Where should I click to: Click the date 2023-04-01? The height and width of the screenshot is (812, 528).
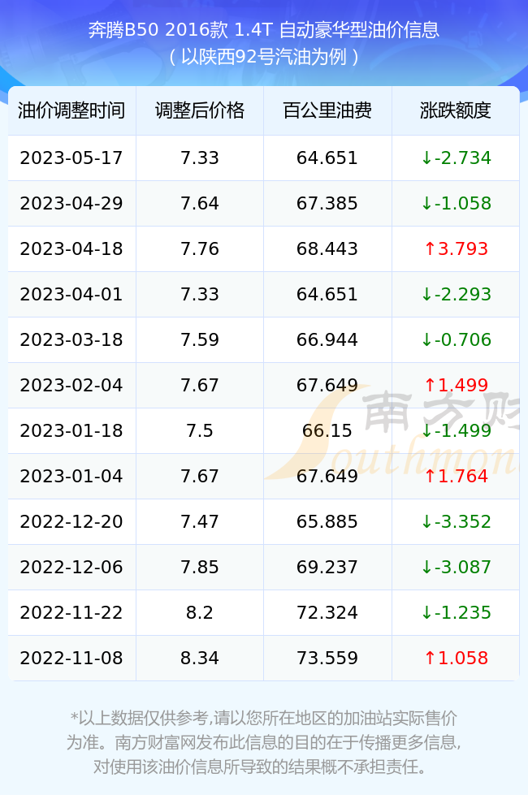[71, 295]
